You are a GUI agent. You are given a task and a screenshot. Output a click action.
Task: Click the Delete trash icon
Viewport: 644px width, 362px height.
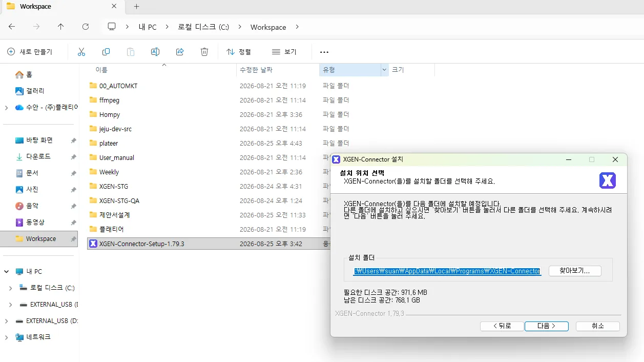[x=204, y=52]
